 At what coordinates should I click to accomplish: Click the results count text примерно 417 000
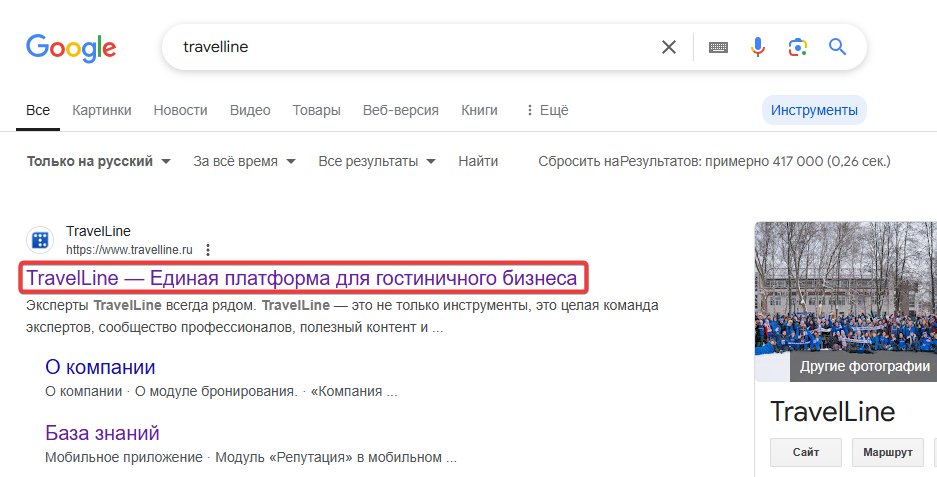tap(755, 161)
